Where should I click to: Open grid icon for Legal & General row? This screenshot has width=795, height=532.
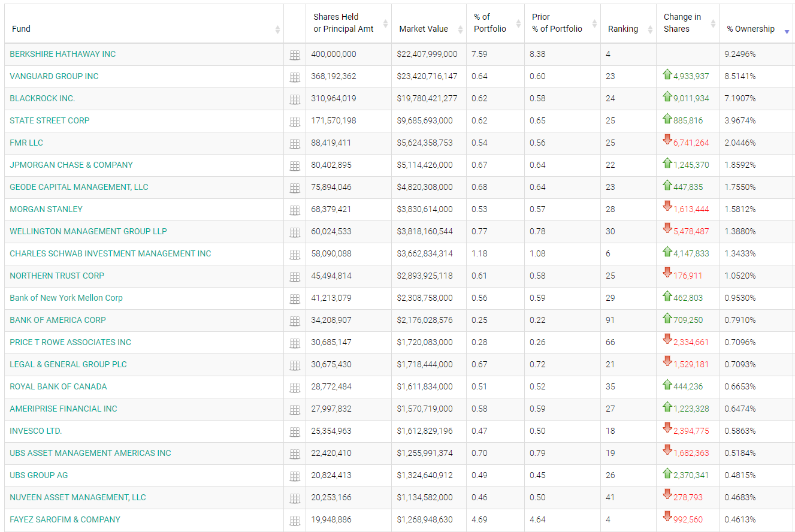coord(295,365)
